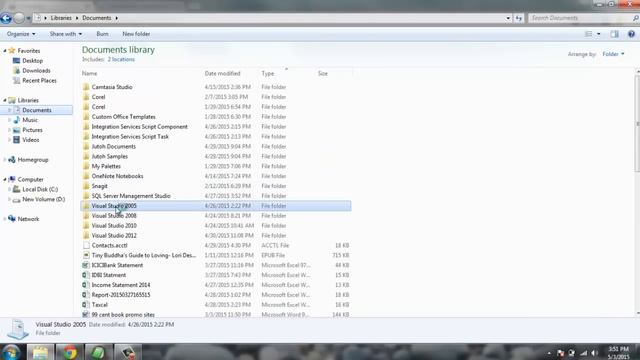Screen dimensions: 640x360
Task: Open Desktop in Favorites
Action: (x=32, y=61)
